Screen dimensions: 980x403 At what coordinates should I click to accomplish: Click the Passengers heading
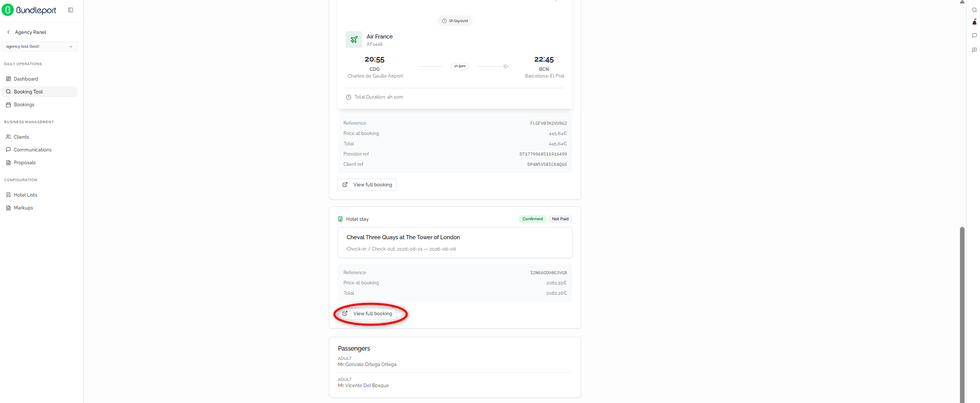[x=354, y=349]
